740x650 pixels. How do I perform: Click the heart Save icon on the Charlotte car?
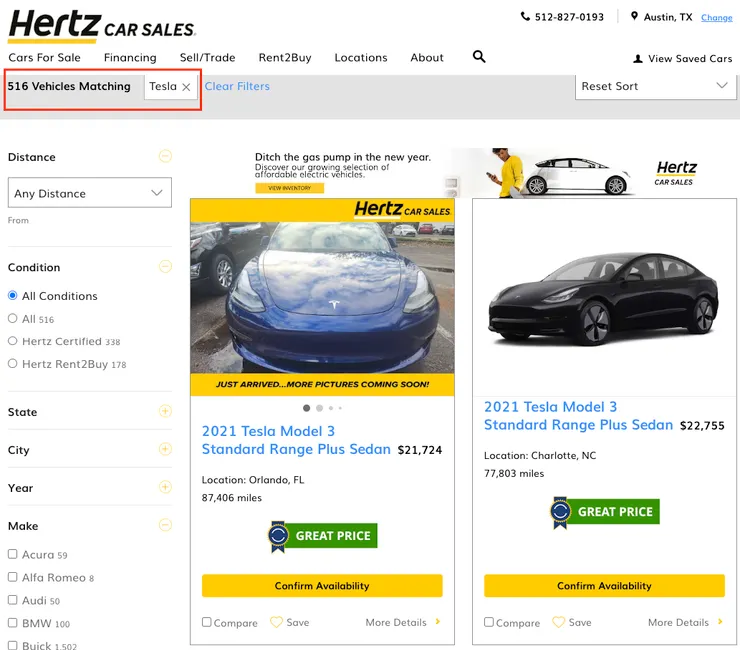(x=558, y=622)
